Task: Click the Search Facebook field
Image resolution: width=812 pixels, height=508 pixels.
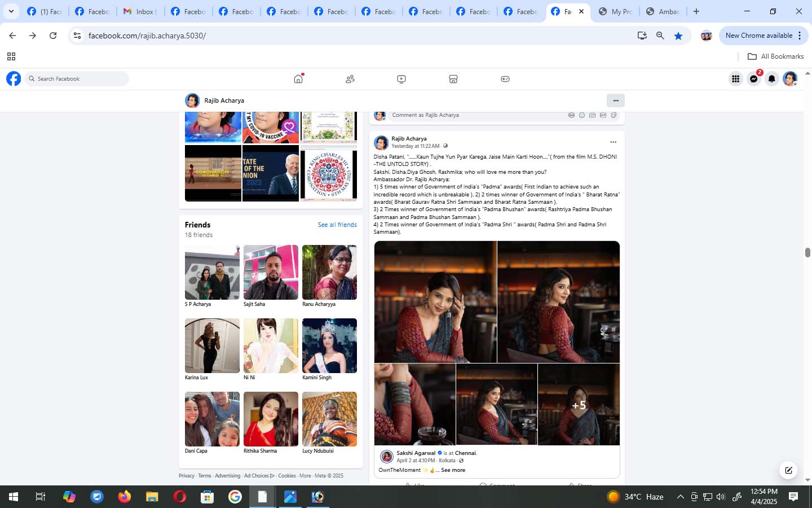Action: coord(77,79)
